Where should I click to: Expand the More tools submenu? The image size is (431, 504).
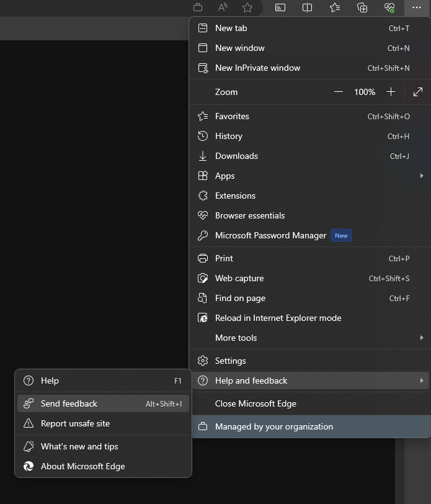pyautogui.click(x=422, y=338)
